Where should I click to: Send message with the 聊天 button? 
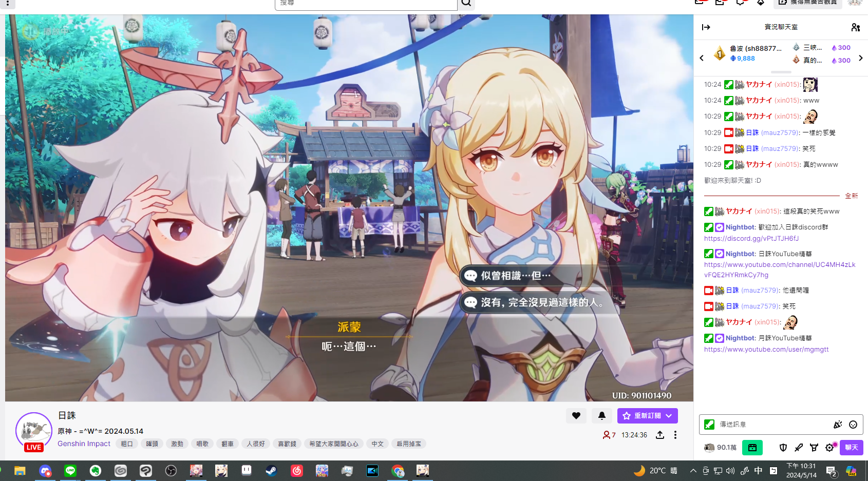coord(852,448)
